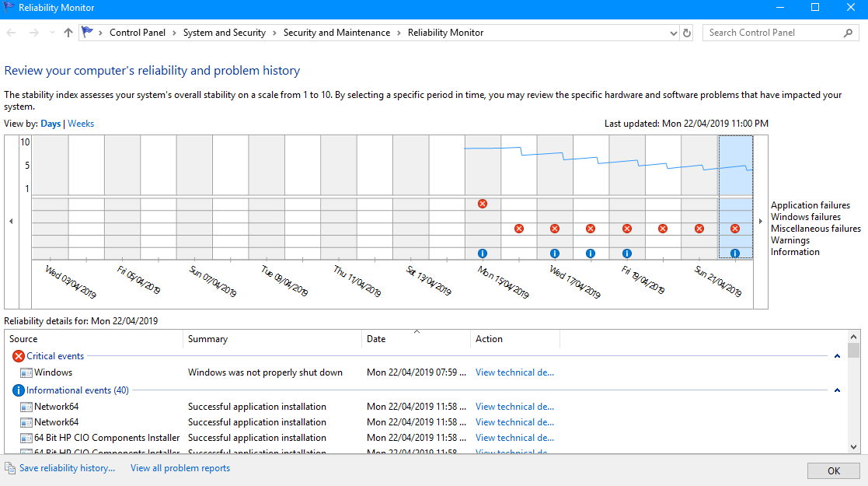
Task: Expand chevron after Security and Maintenance
Action: point(399,33)
